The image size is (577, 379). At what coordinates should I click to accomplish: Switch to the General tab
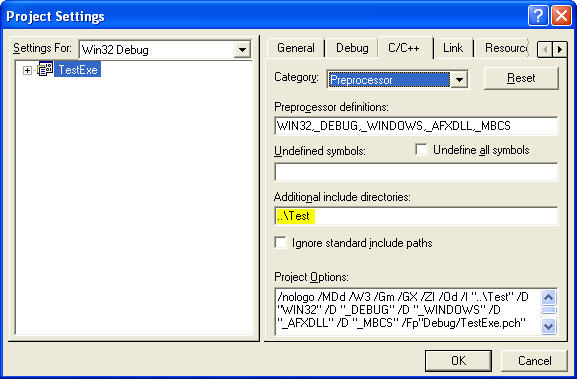(x=296, y=48)
